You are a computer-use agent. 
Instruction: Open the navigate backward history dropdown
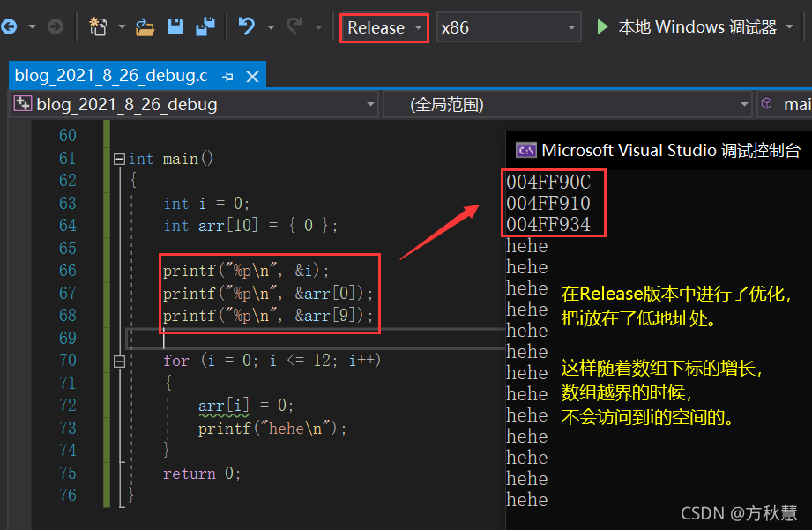(x=32, y=26)
